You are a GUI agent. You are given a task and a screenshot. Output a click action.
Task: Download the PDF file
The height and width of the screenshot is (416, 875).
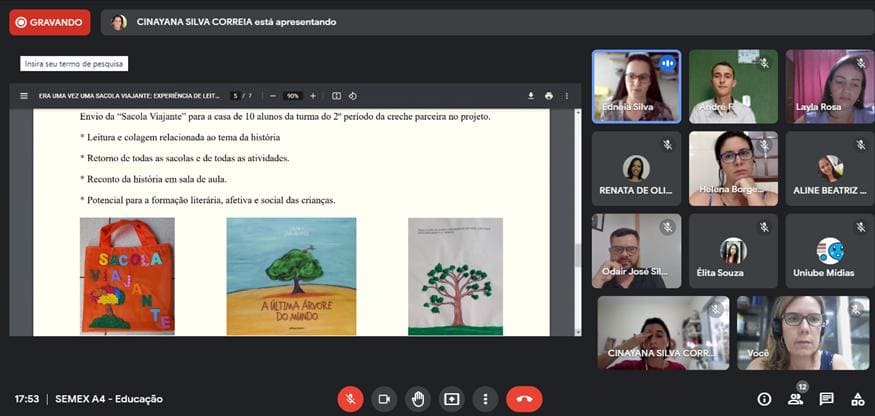(531, 96)
